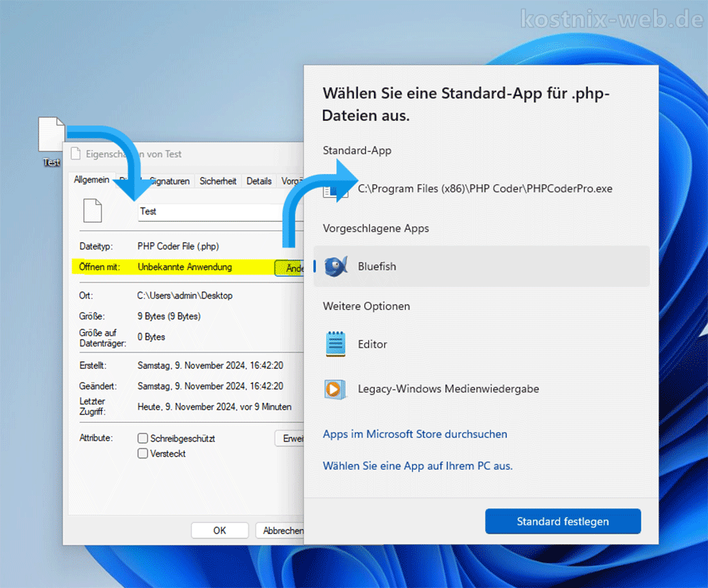Click the Unbekannte Anwendung text
This screenshot has width=708, height=588.
tap(185, 267)
